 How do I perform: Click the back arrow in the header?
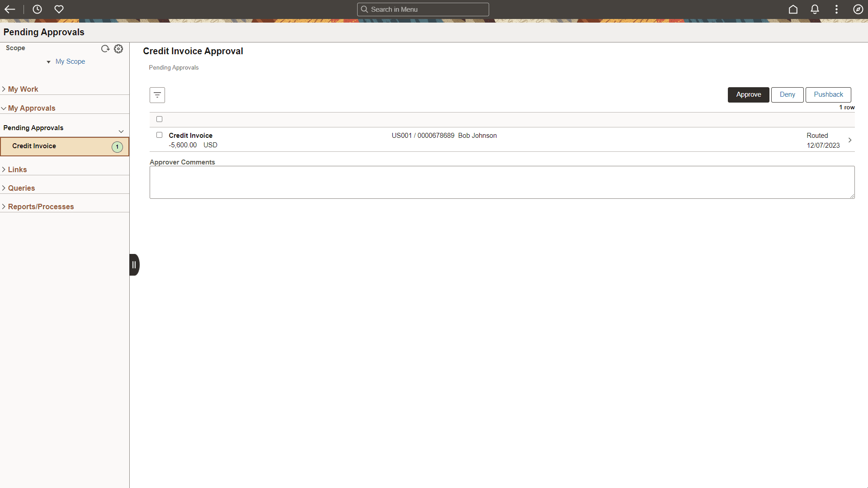(9, 9)
